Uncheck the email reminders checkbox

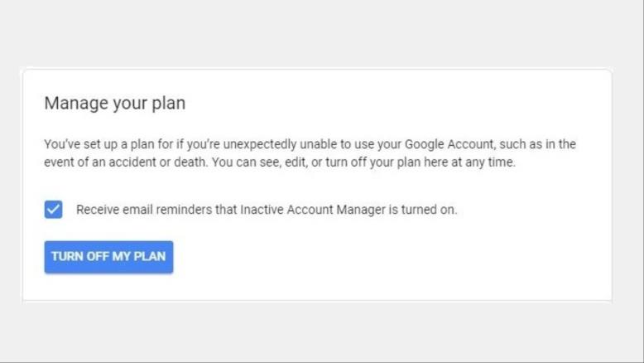(x=54, y=209)
